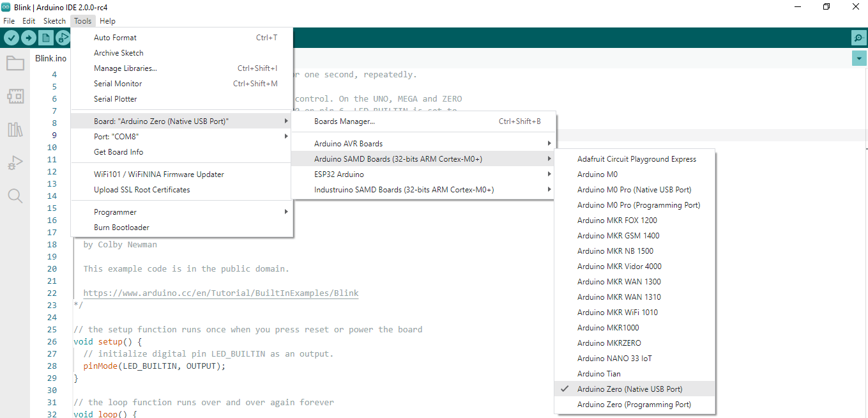Viewport: 868px width, 418px height.
Task: Click the 'by Colby Newman' comment line
Action: [x=120, y=245]
